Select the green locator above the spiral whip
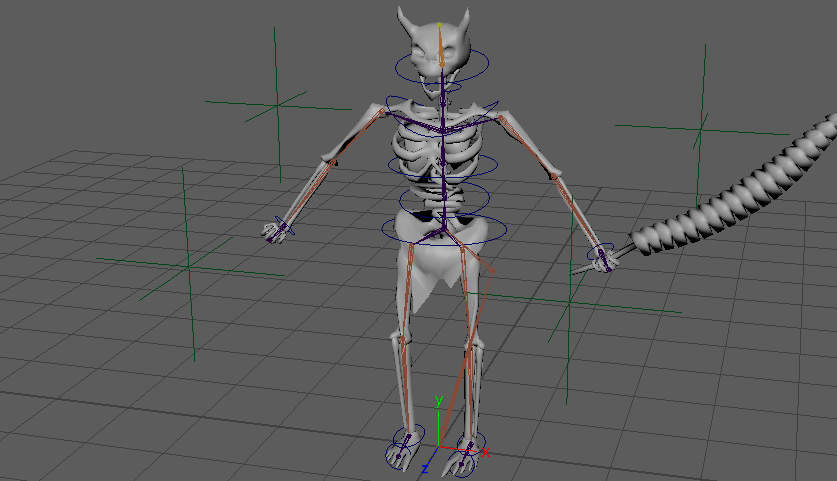This screenshot has height=481, width=837. 701,129
